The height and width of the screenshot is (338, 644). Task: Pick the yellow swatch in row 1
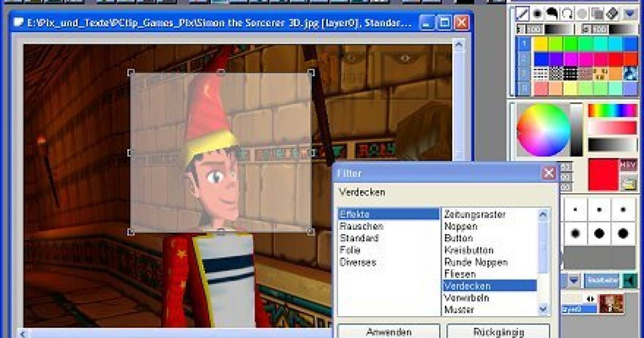coord(541,43)
